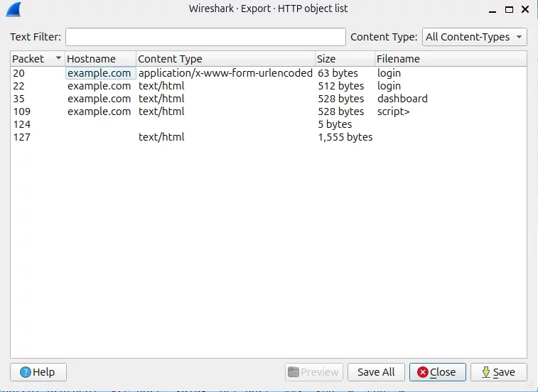Click the Save button with download arrow

[x=497, y=372]
